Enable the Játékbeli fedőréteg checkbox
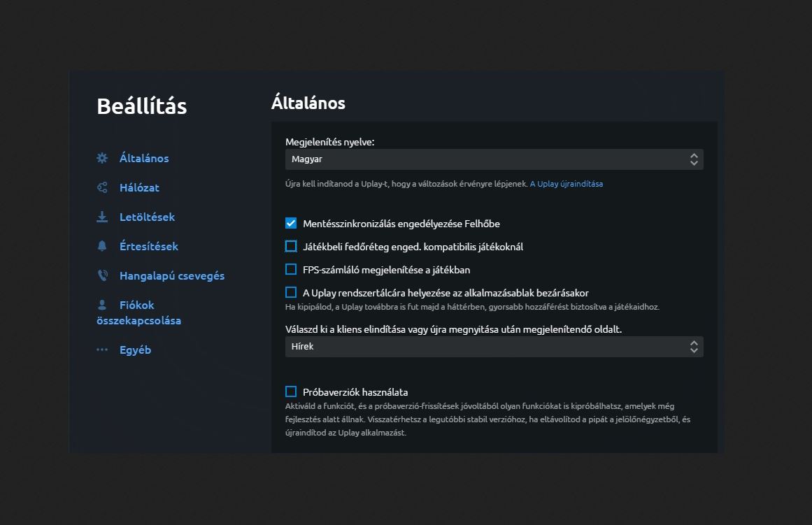Screen dimensions: 812x525 click(291, 246)
